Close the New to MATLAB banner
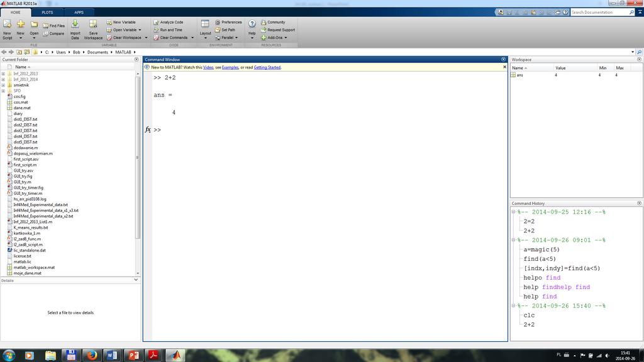 pyautogui.click(x=504, y=67)
